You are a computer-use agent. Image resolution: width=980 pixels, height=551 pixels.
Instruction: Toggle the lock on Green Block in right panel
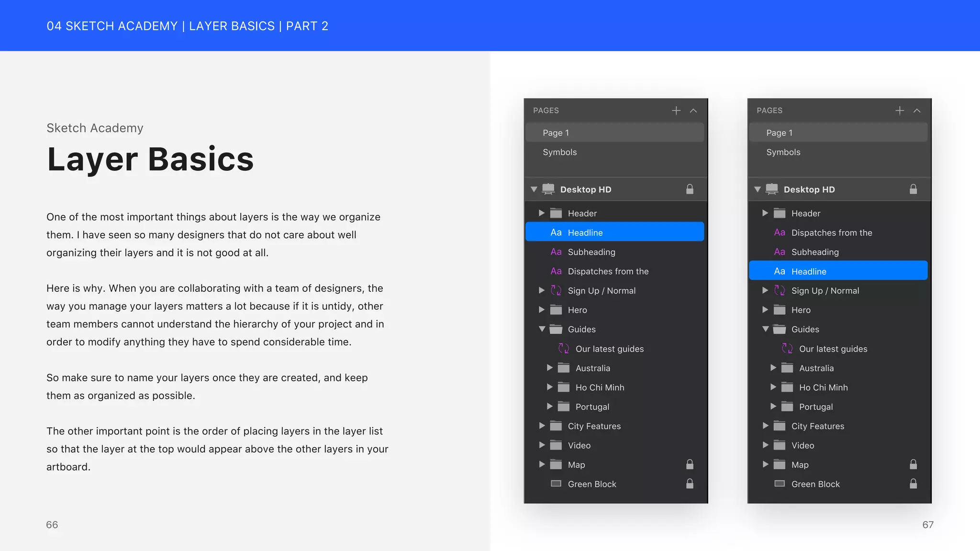point(913,484)
